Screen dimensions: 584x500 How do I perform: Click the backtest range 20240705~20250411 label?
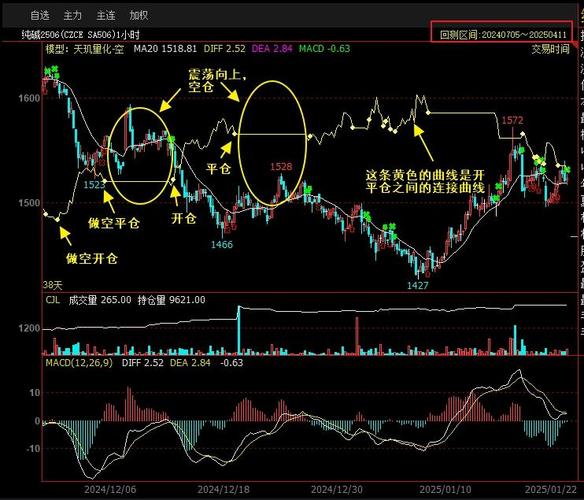(x=503, y=35)
